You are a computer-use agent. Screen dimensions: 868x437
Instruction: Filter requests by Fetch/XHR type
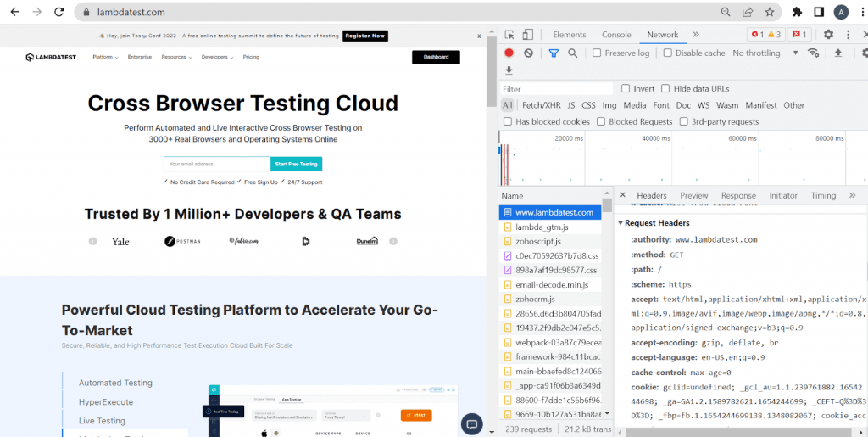coord(540,105)
